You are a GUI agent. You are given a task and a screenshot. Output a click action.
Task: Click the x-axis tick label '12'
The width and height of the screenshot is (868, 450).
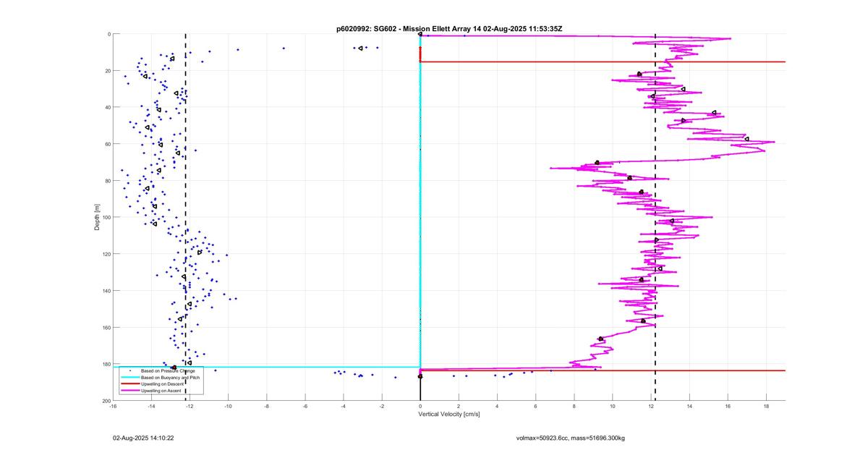coord(651,406)
